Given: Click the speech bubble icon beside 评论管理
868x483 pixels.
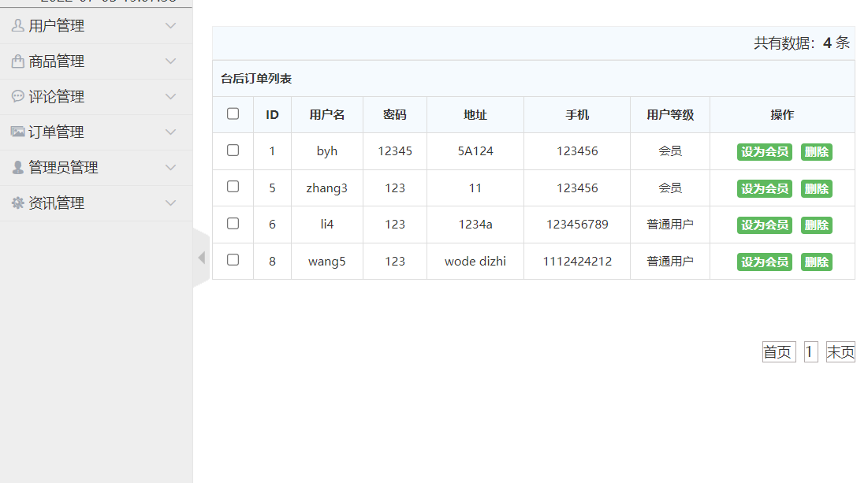Looking at the screenshot, I should [17, 96].
